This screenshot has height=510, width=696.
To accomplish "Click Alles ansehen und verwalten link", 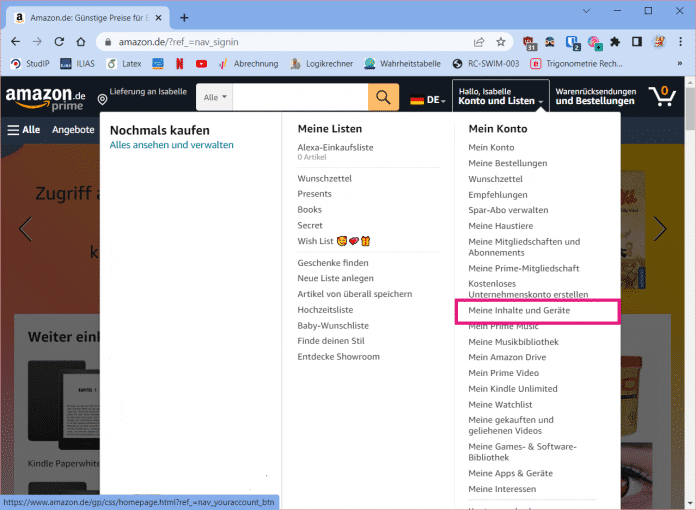I will coord(171,145).
